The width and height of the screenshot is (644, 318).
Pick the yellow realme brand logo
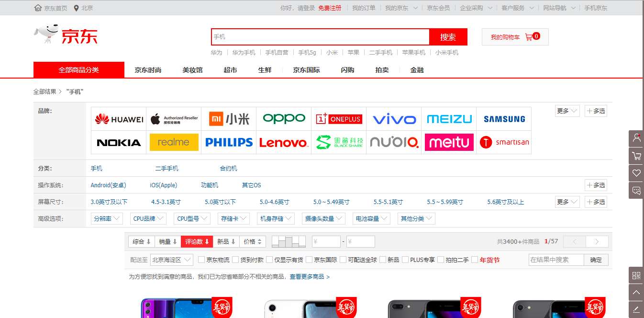tap(174, 142)
